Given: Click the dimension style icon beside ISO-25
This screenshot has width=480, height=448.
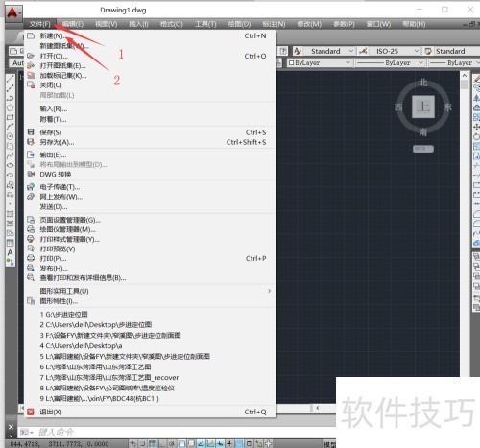Looking at the screenshot, I should (363, 51).
